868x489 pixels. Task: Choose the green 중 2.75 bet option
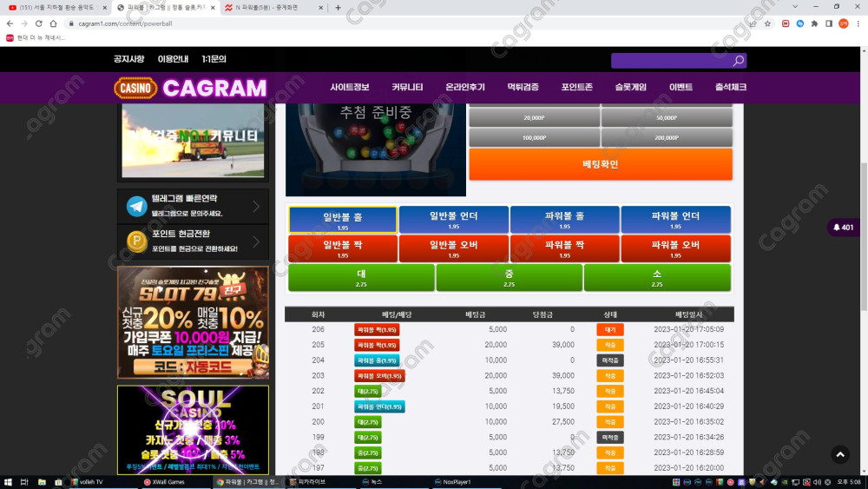point(509,277)
